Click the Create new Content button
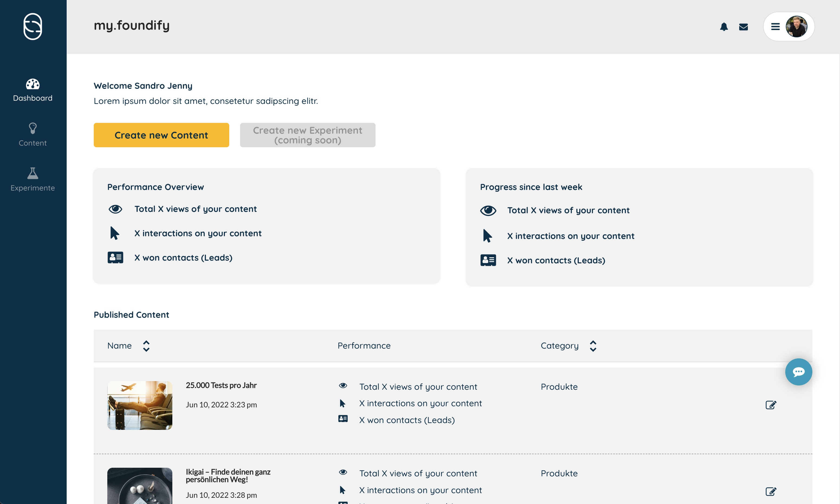Screen dimensions: 840x504 pos(161,135)
